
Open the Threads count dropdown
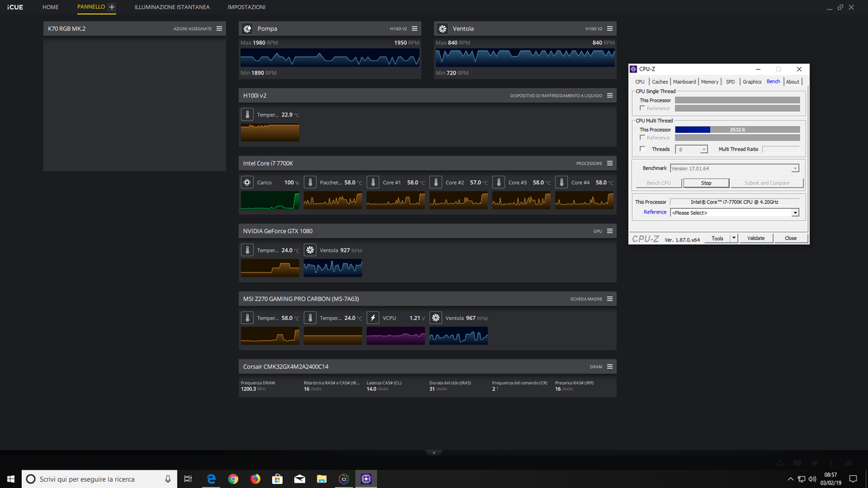[704, 148]
